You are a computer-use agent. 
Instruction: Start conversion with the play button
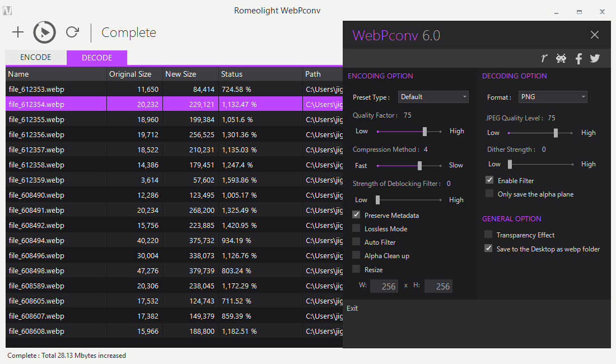45,32
